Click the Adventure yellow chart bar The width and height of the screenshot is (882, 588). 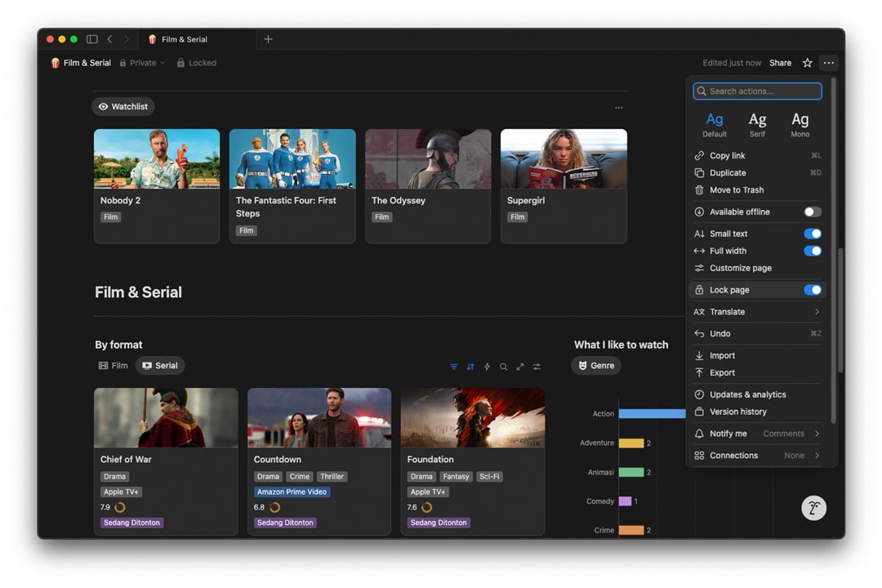[631, 443]
